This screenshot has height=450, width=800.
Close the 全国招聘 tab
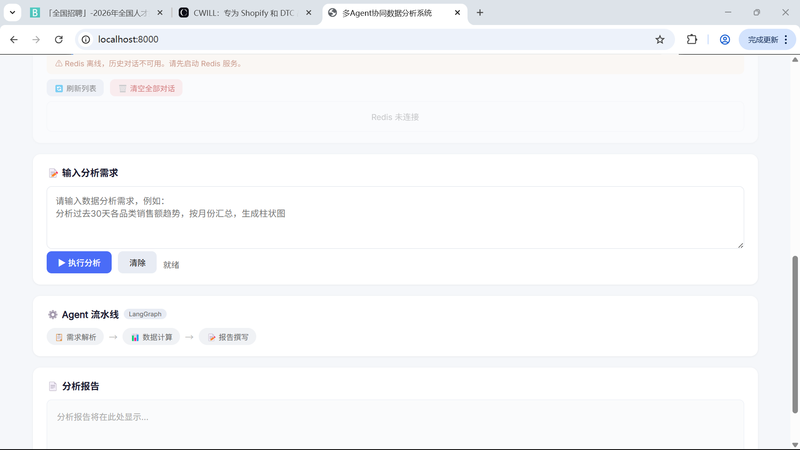(x=160, y=13)
